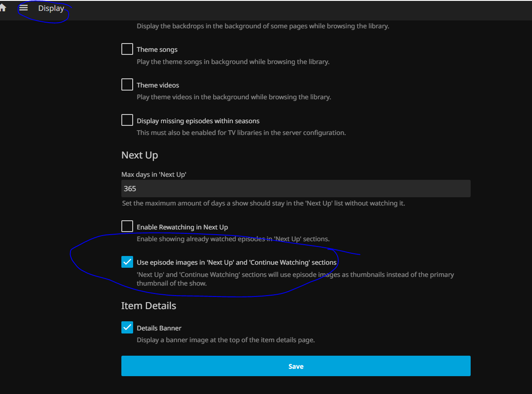The image size is (532, 394).
Task: Focus the Max days field showing 365
Action: (296, 189)
